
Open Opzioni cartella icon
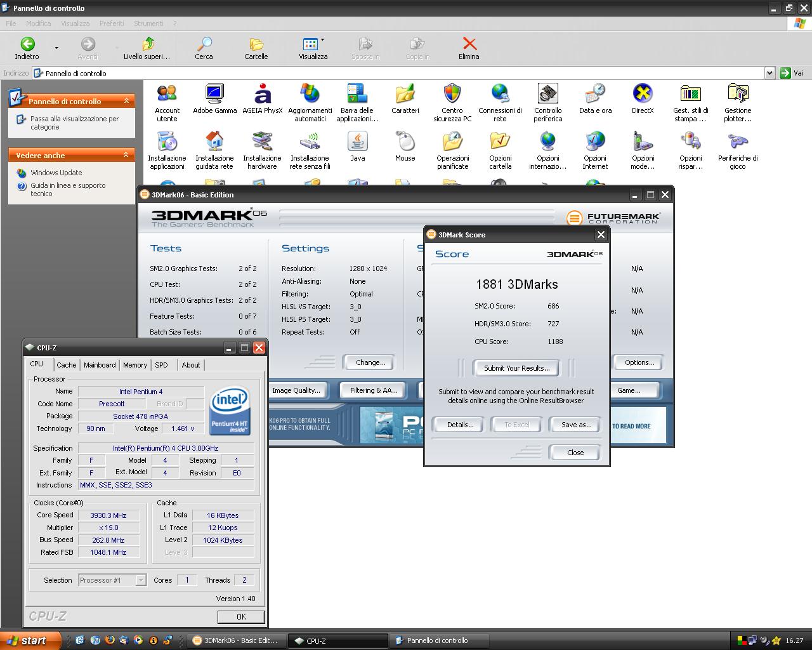(x=500, y=150)
